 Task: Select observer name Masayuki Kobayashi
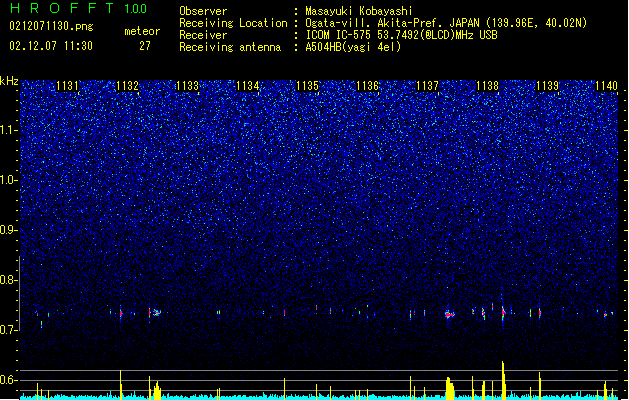pyautogui.click(x=359, y=11)
